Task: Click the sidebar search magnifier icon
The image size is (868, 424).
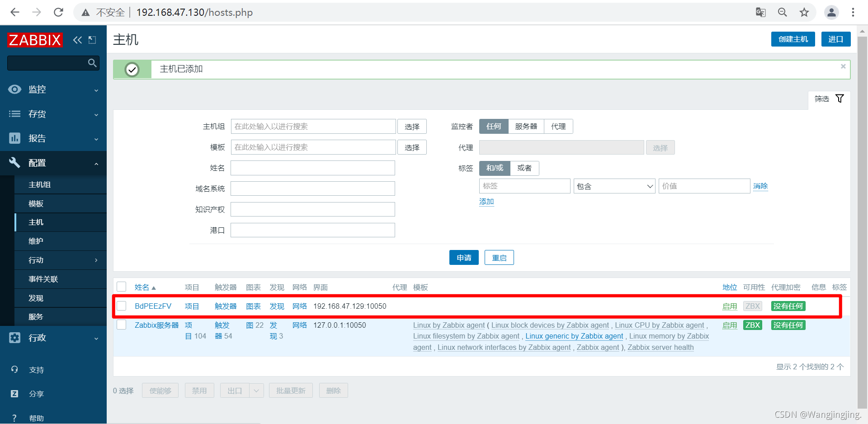Action: (x=92, y=63)
